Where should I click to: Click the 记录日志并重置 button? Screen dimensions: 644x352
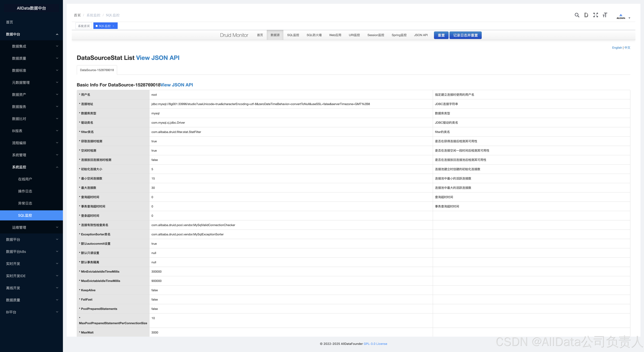click(x=465, y=35)
